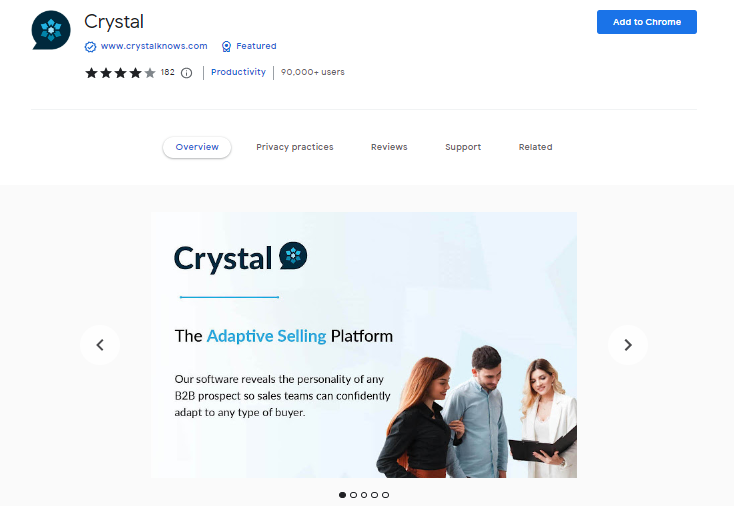Select the fourth carousel dot
Image resolution: width=734 pixels, height=506 pixels.
[x=374, y=495]
